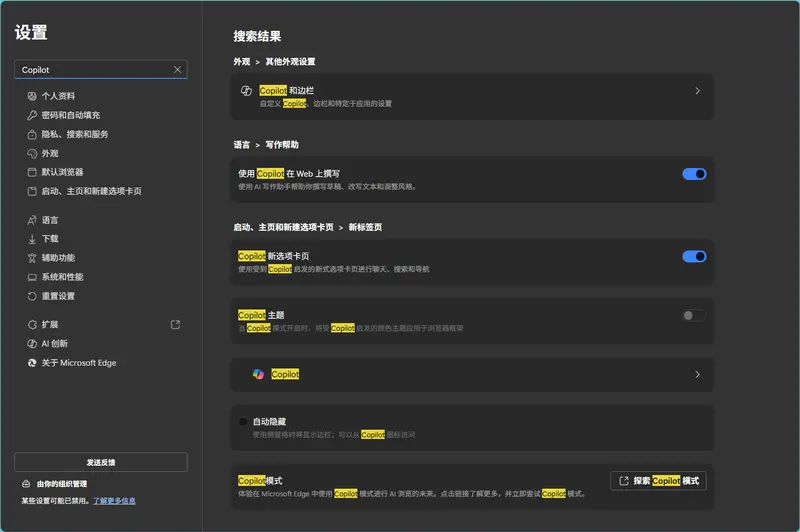
Task: Click the Accessibility (辅助功能) icon
Action: coord(32,258)
